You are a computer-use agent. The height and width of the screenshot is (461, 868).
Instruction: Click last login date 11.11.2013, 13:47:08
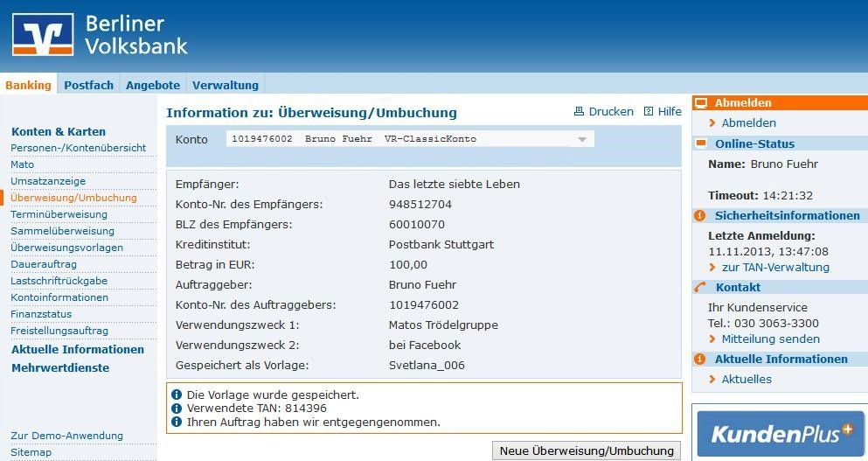768,252
